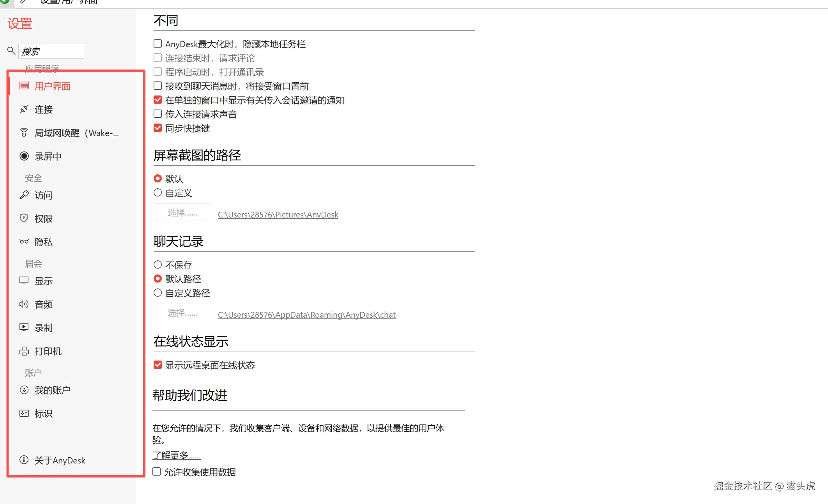Uncheck the sync shortcut keys checkbox

[x=157, y=128]
